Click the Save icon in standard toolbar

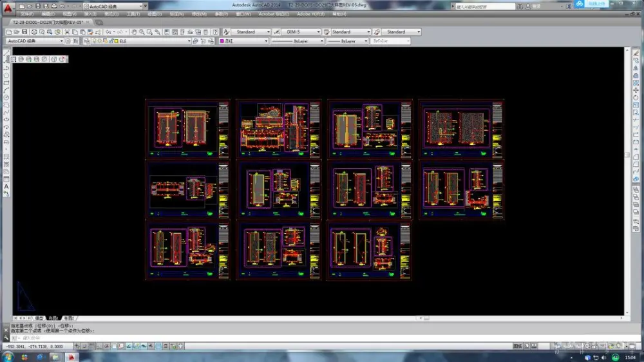[x=24, y=32]
